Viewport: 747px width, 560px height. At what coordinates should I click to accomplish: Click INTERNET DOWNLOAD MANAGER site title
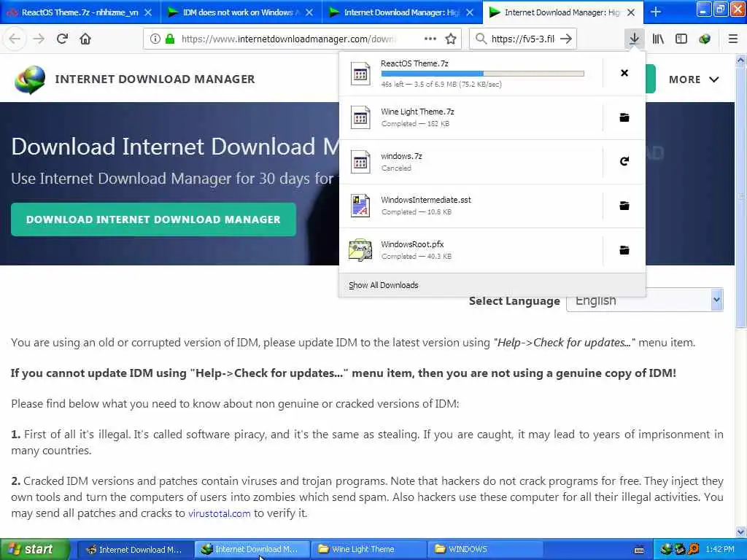pos(155,79)
